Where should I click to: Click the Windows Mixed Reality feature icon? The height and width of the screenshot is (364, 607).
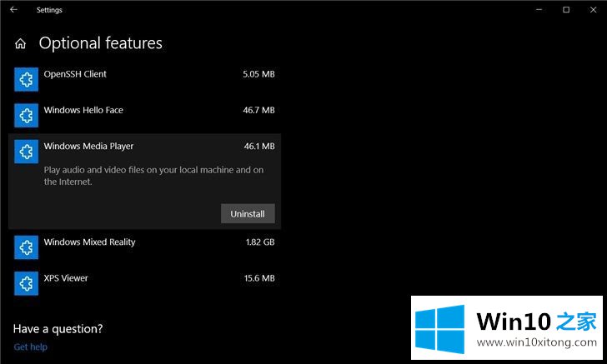[27, 247]
